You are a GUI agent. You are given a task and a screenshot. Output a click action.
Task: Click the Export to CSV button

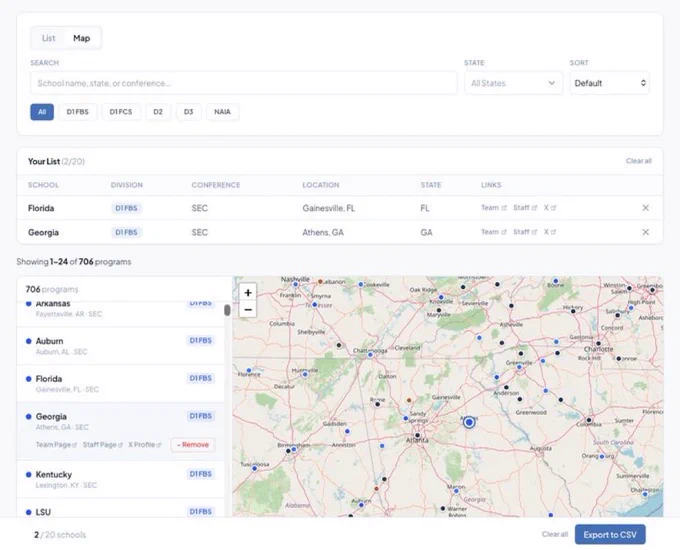[x=610, y=534]
